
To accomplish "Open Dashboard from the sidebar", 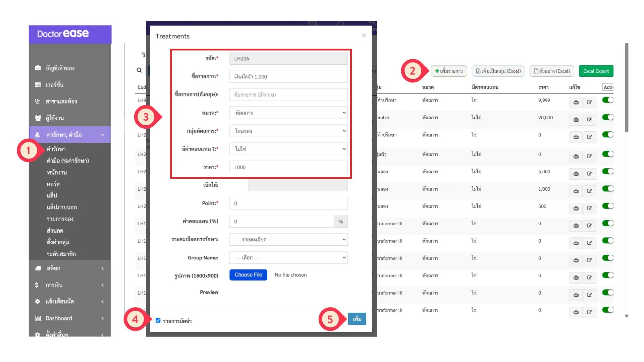I will [59, 318].
